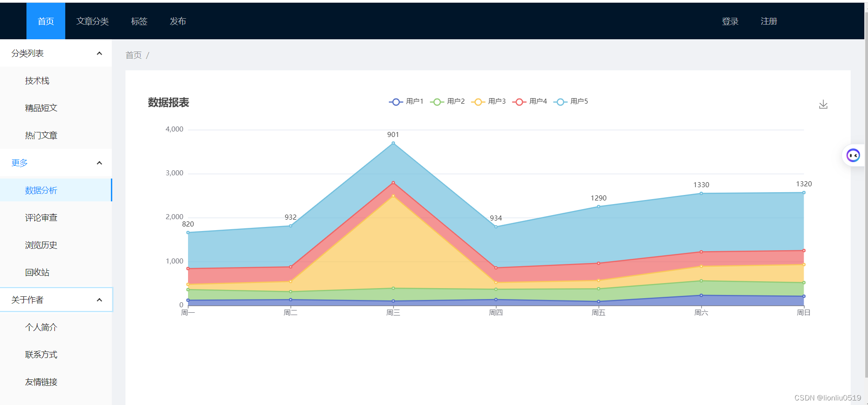Viewport: 868px width, 405px height.
Task: Click the 901 peak data point on 周三
Action: point(393,143)
